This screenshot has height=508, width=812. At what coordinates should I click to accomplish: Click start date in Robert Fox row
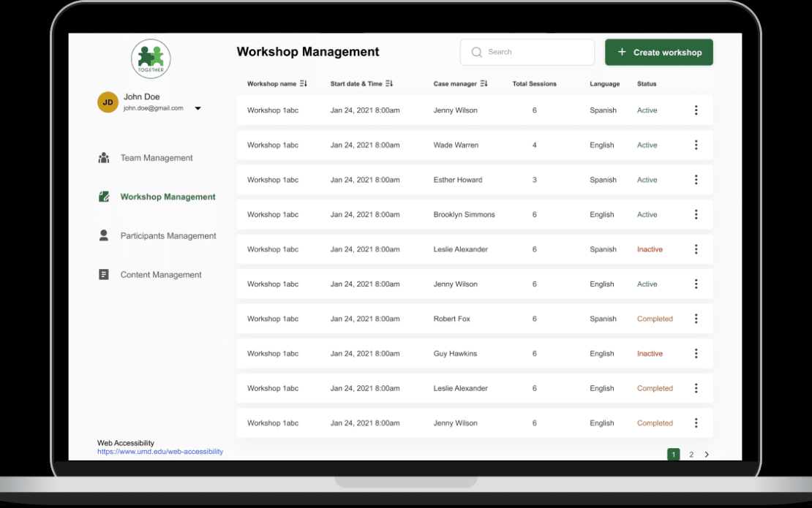click(x=365, y=319)
